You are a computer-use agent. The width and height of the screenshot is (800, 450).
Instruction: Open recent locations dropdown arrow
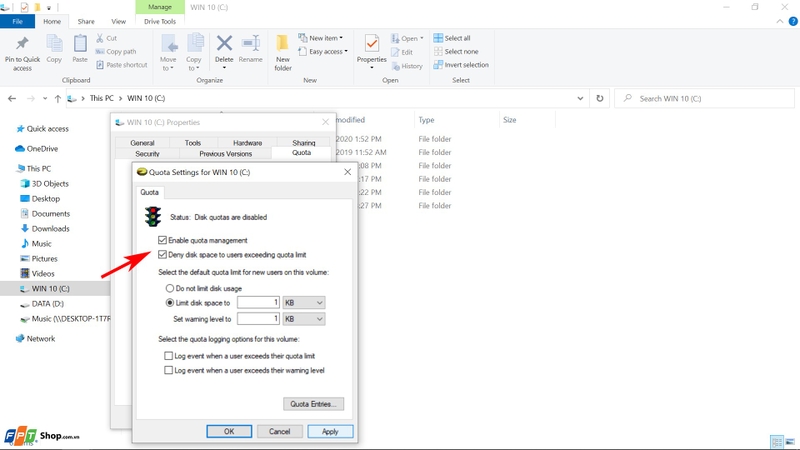click(x=45, y=98)
